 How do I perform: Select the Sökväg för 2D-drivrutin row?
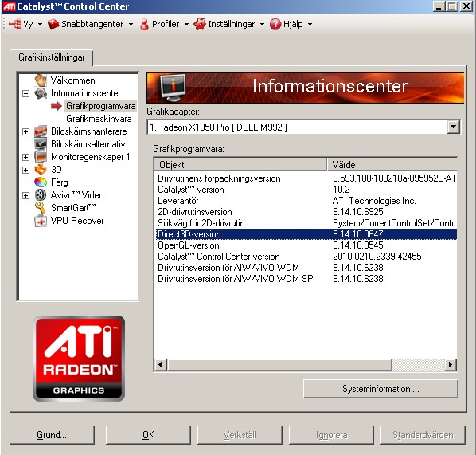pos(306,223)
